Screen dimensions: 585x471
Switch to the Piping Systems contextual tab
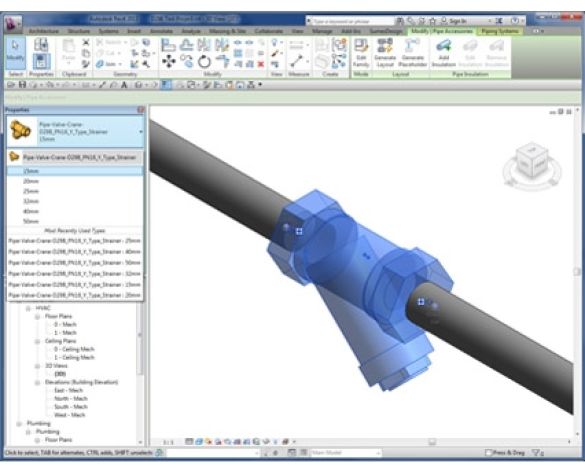click(x=500, y=31)
